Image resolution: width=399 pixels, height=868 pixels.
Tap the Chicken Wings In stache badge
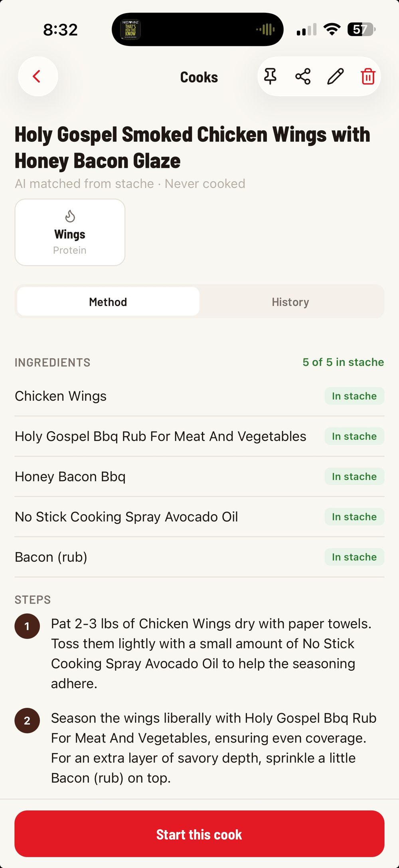pos(354,396)
